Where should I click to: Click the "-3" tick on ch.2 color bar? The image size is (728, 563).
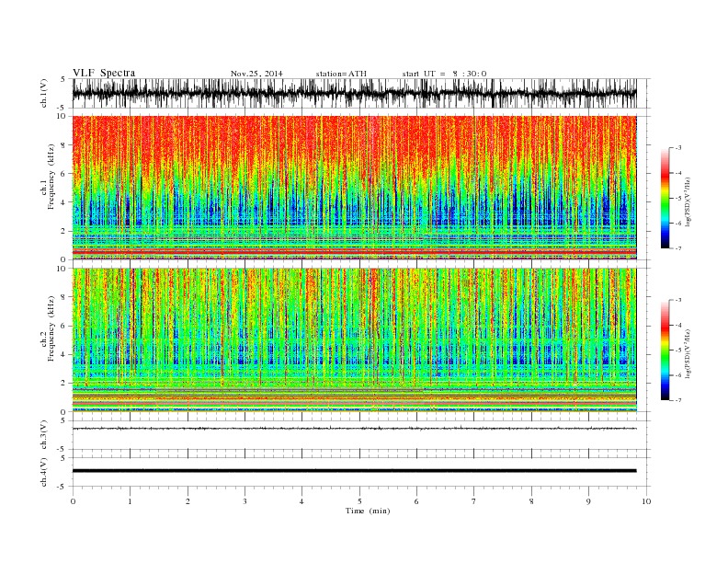point(678,300)
